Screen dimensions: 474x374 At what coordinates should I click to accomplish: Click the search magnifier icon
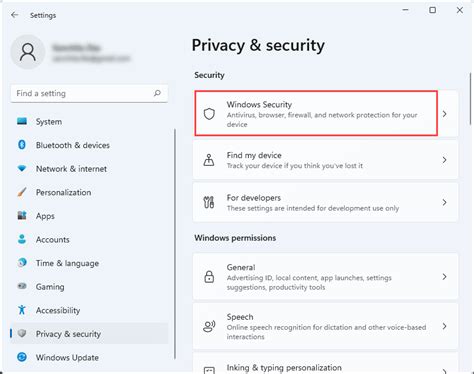click(157, 93)
